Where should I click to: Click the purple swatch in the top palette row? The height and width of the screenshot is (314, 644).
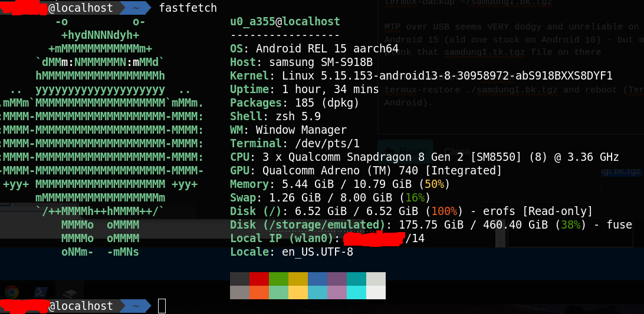pos(337,279)
